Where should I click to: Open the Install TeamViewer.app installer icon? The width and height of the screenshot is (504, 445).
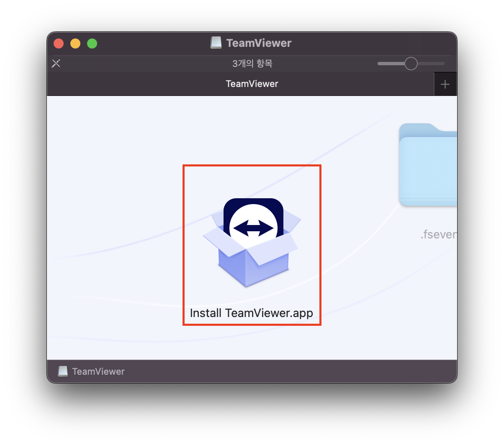tap(252, 243)
